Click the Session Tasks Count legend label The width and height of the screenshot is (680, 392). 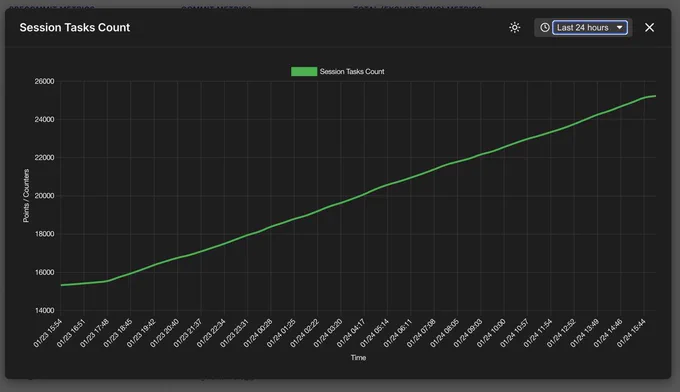click(x=352, y=72)
